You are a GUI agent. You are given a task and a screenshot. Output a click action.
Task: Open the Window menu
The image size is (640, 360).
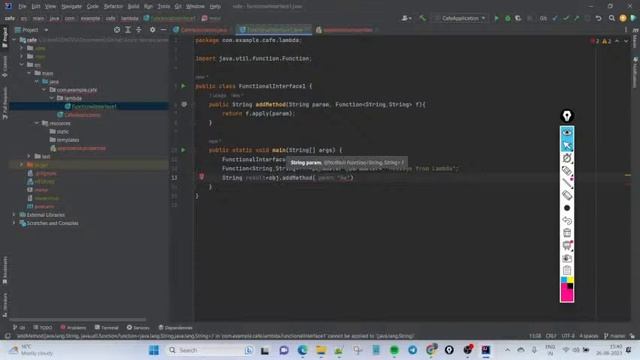click(x=195, y=7)
